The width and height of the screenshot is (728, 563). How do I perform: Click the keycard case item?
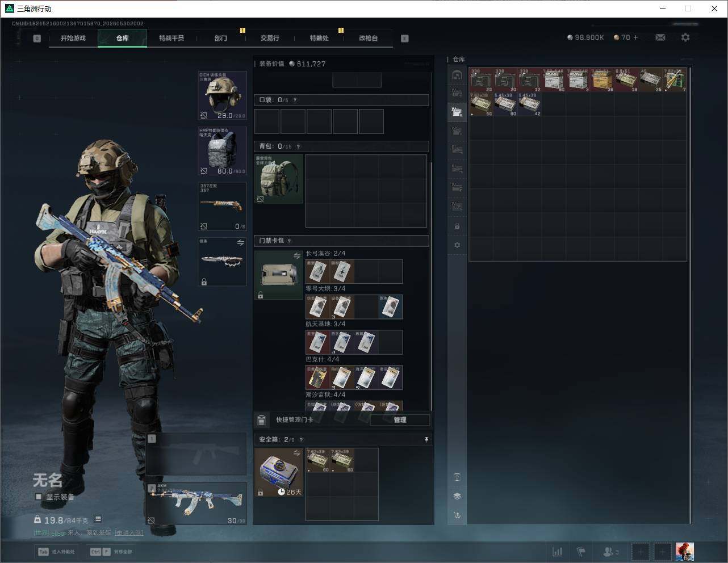(x=279, y=275)
